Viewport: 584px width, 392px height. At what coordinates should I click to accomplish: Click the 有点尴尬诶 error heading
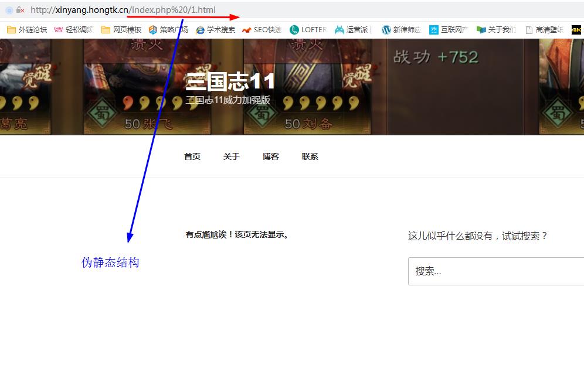237,234
